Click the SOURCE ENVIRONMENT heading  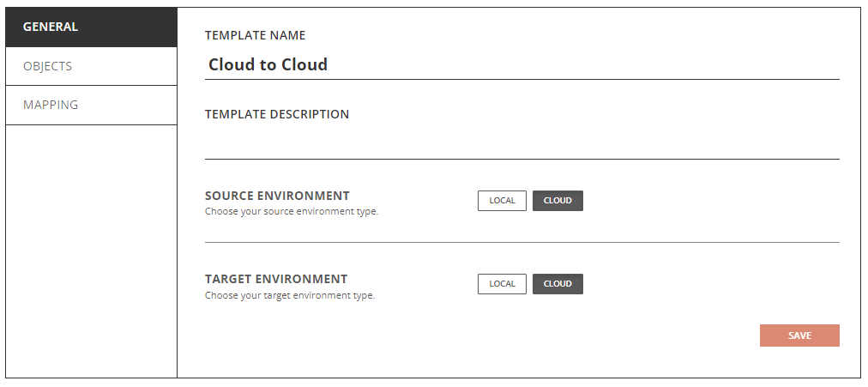(277, 196)
